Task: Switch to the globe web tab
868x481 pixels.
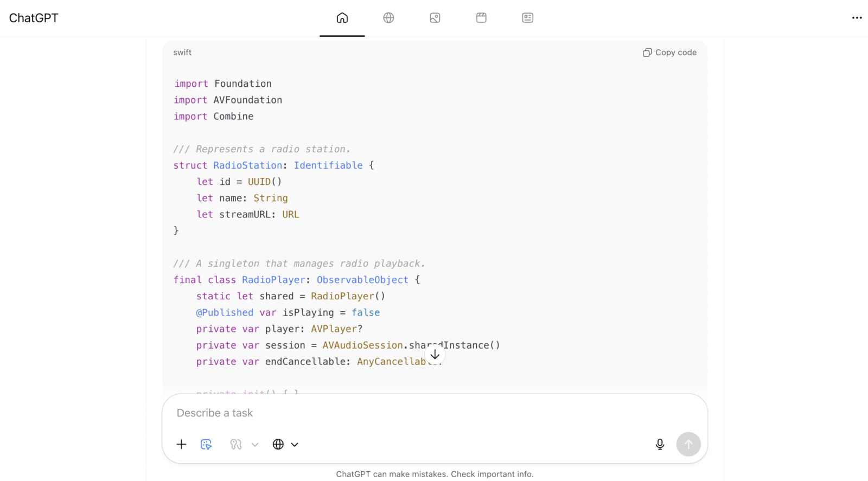Action: (x=388, y=18)
